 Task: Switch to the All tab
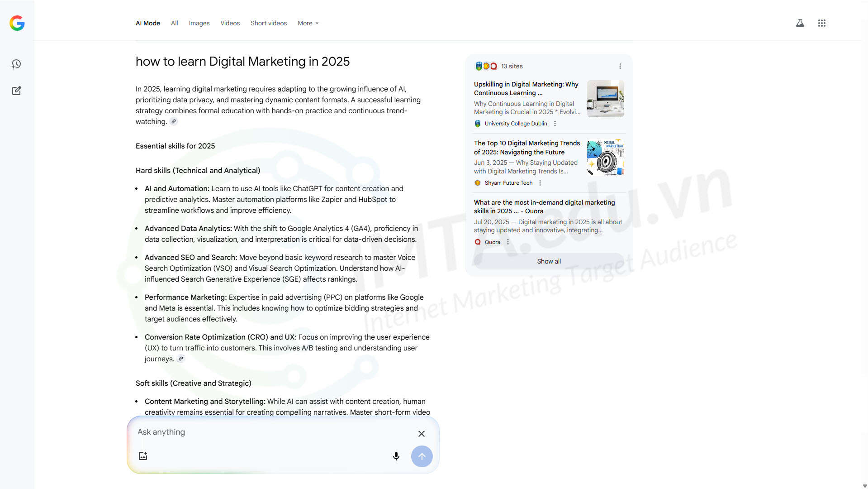click(175, 23)
